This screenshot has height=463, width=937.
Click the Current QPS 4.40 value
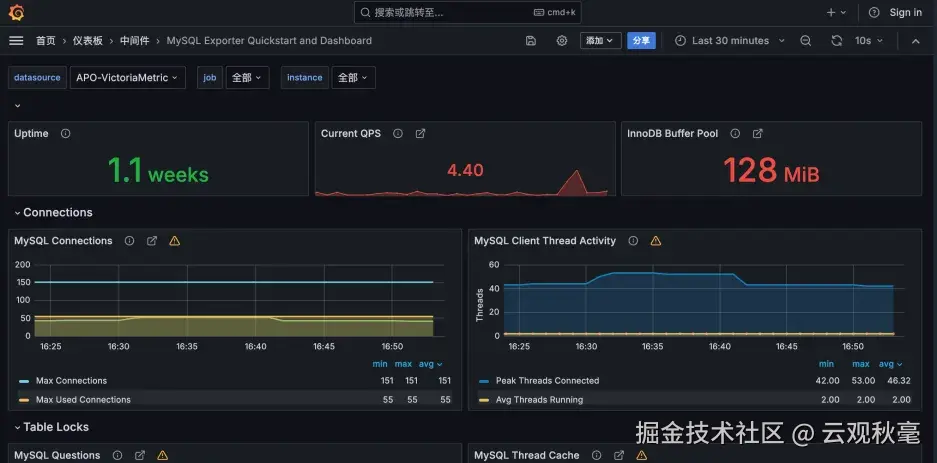coord(465,171)
